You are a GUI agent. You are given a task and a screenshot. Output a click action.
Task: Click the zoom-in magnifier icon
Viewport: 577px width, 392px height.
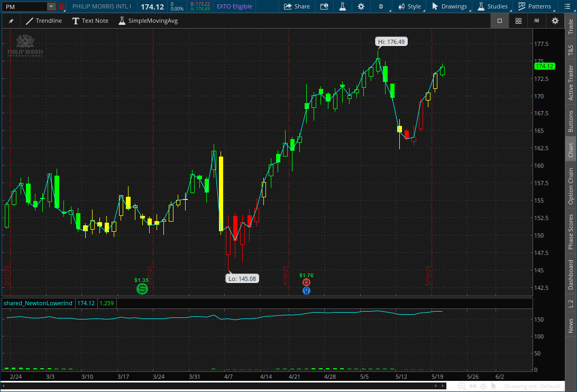[462, 386]
